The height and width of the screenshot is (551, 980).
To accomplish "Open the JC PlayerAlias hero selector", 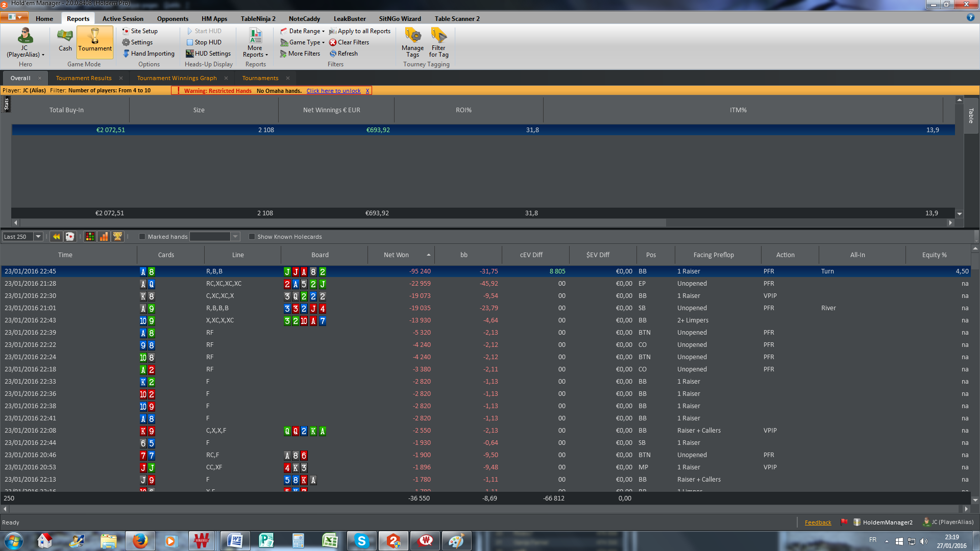I will click(25, 43).
